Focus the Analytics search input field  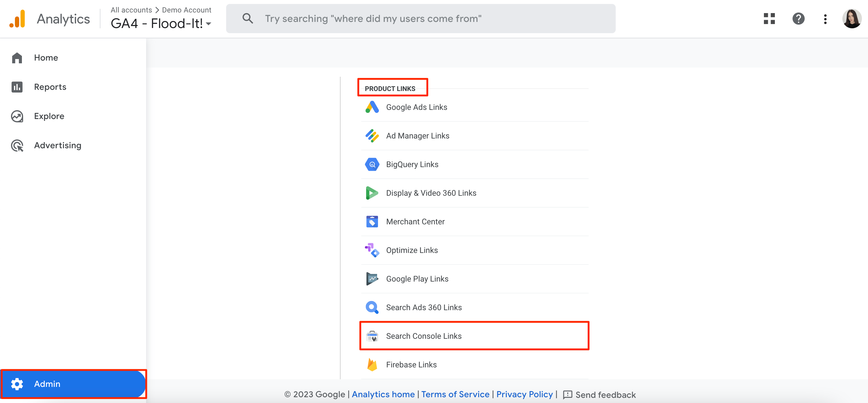(x=421, y=19)
